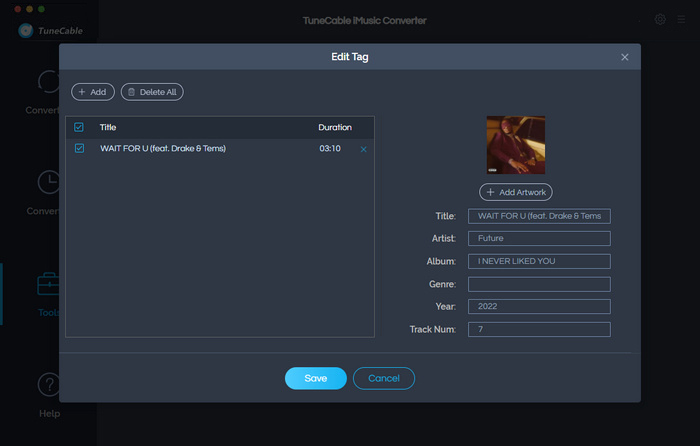Click the album artwork thumbnail
Image resolution: width=700 pixels, height=446 pixels.
[x=516, y=145]
